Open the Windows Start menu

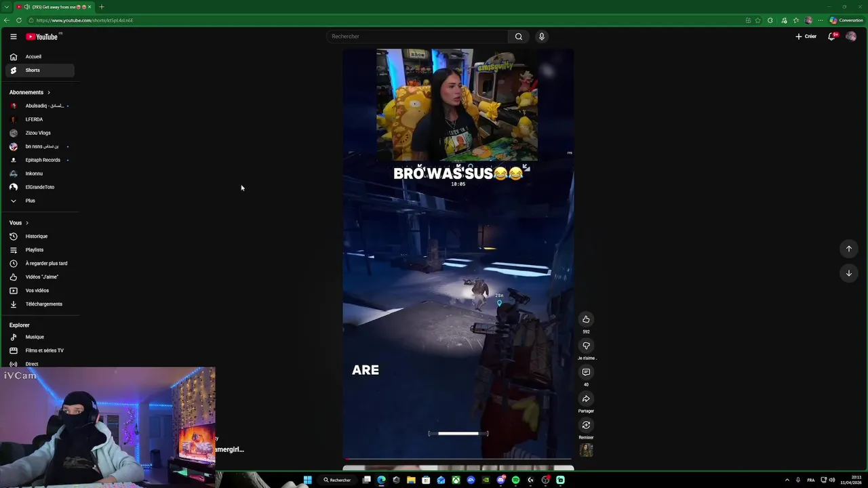(x=307, y=480)
